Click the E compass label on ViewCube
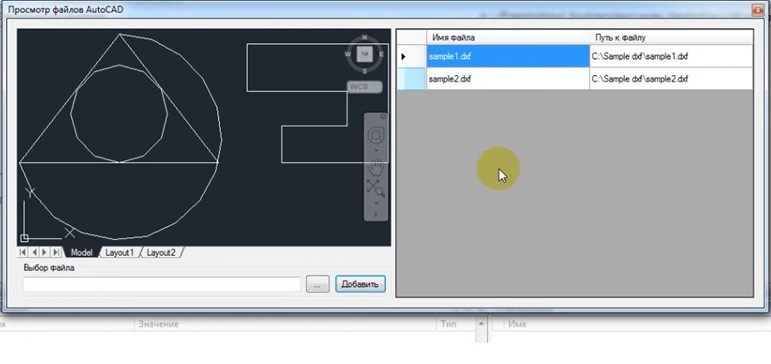The image size is (771, 364). tap(382, 54)
